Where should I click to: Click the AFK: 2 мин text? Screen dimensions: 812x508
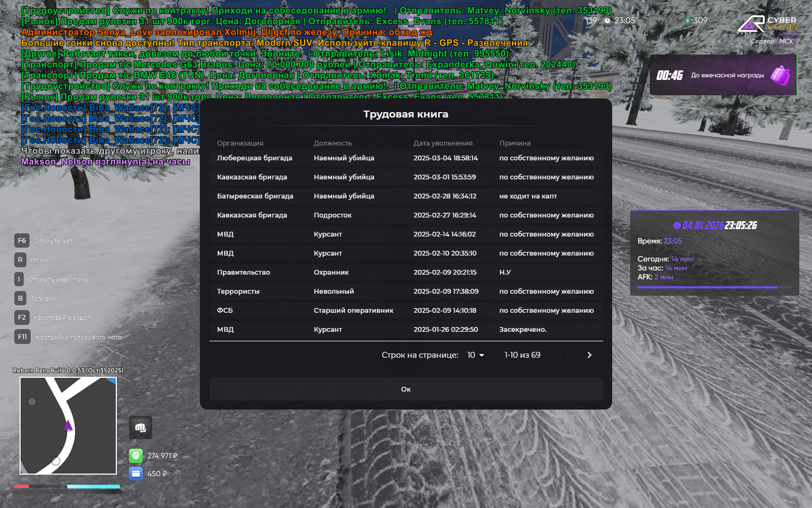[656, 277]
